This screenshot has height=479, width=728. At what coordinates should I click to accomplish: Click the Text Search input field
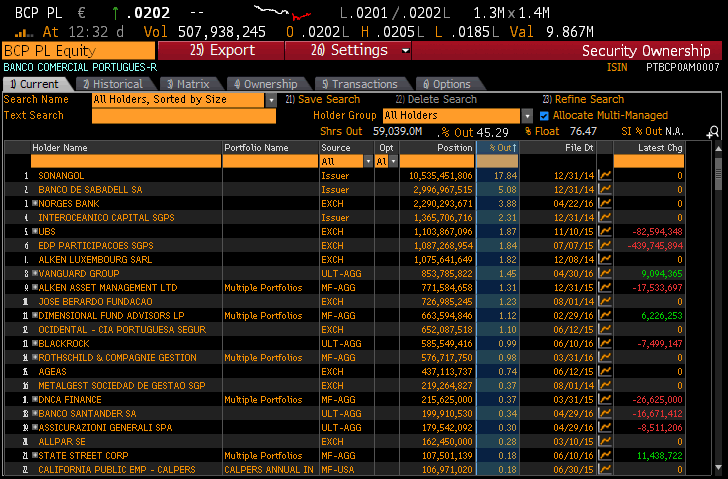click(x=184, y=116)
